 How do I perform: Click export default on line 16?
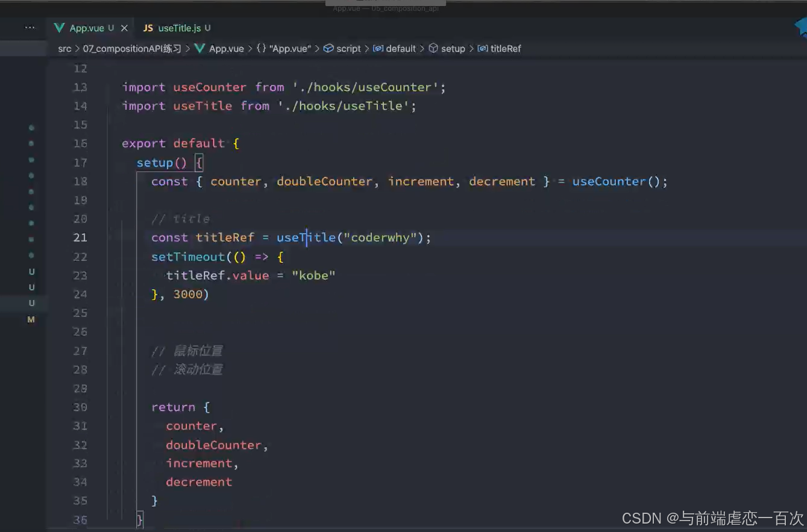pos(173,143)
